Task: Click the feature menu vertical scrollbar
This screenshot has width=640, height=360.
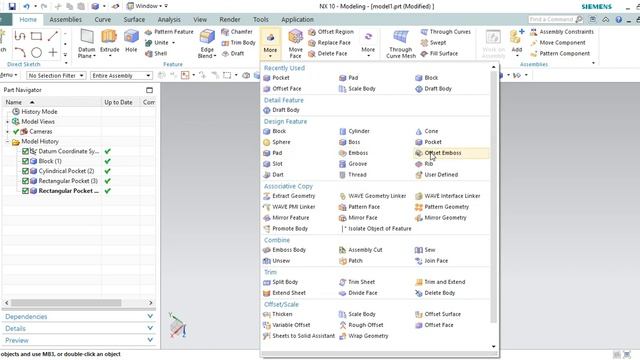Action: click(493, 197)
